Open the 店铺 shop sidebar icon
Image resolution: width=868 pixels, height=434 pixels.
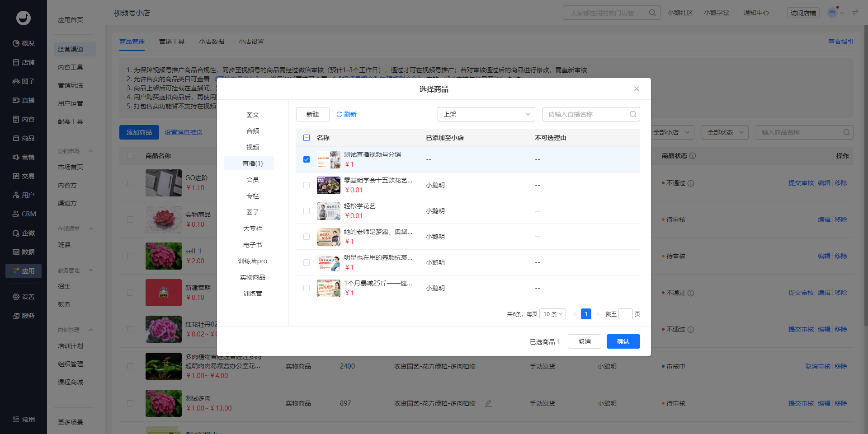[16, 62]
